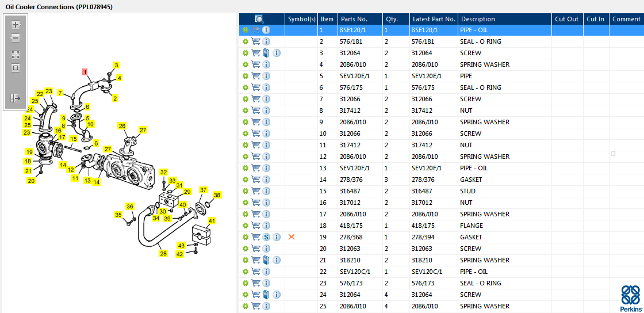Viewport: 644px width, 313px height.
Task: Click the Latest Part No. column header
Action: (x=434, y=19)
